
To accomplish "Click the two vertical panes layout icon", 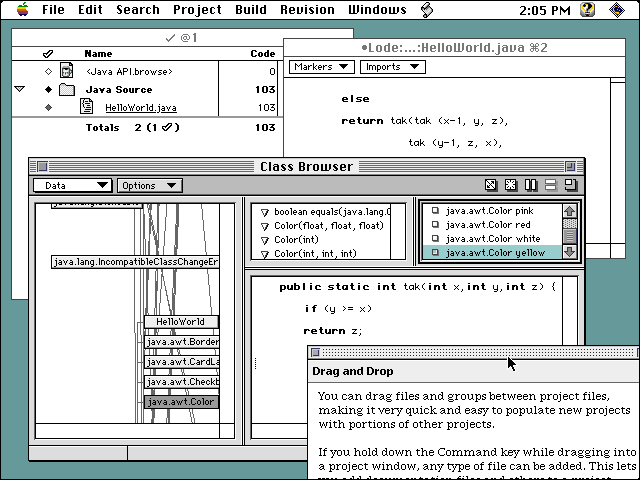I will [x=531, y=185].
